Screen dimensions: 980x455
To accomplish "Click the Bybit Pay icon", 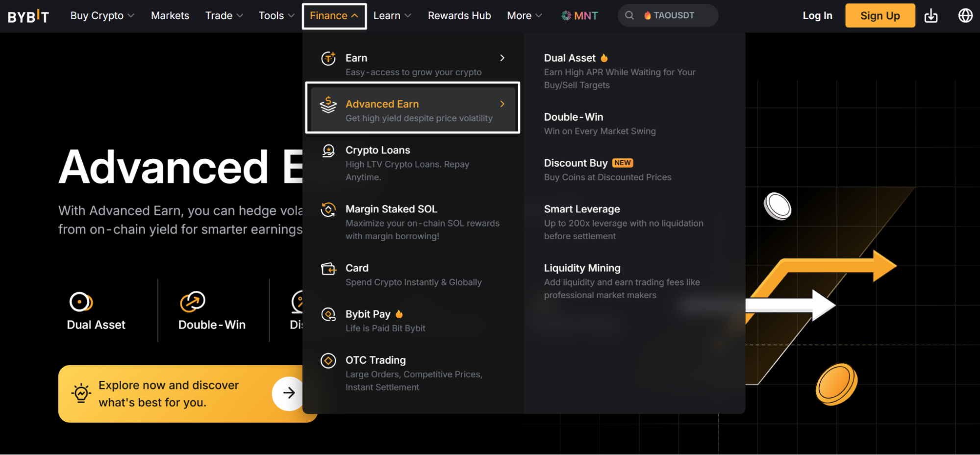I will click(328, 314).
